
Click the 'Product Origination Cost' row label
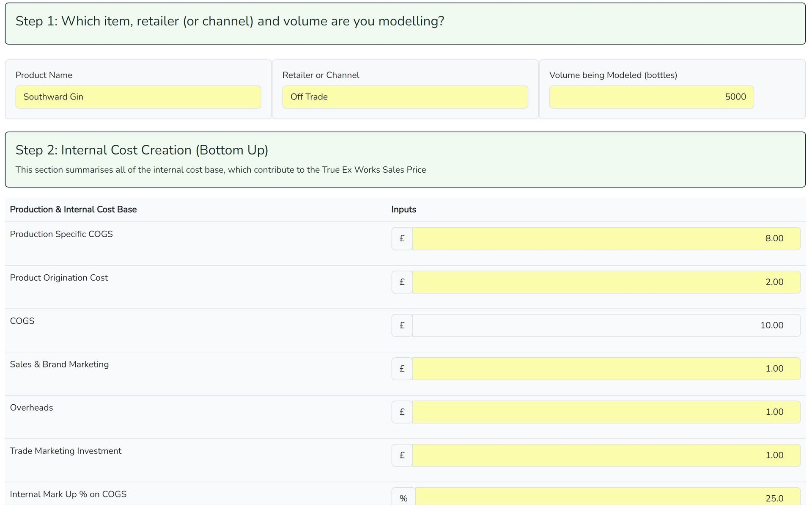(59, 278)
